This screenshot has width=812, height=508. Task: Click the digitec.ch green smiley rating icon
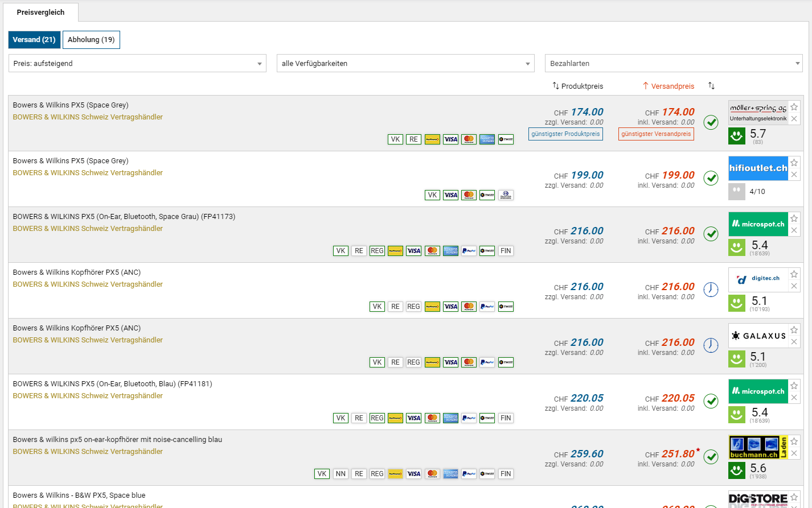tap(736, 303)
